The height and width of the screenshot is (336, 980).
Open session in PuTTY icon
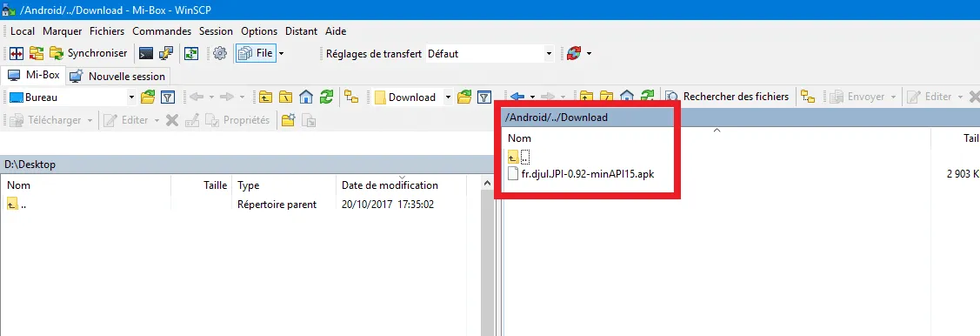(x=165, y=54)
